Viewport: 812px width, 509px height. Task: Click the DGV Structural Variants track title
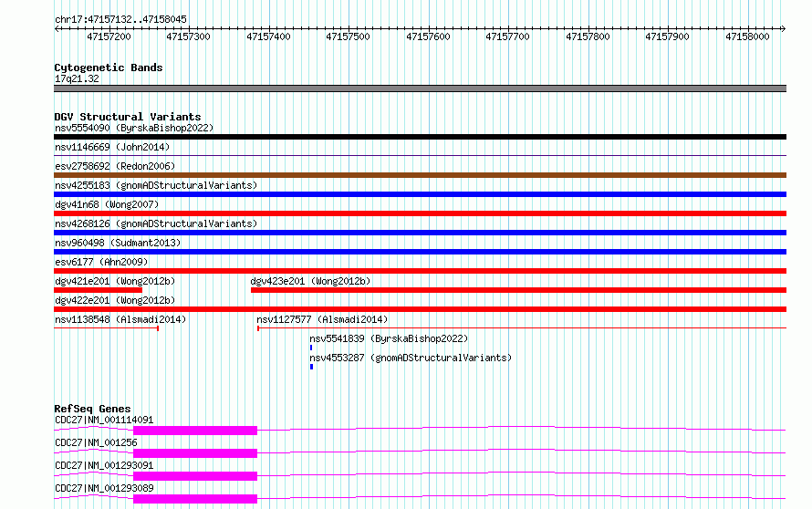128,117
